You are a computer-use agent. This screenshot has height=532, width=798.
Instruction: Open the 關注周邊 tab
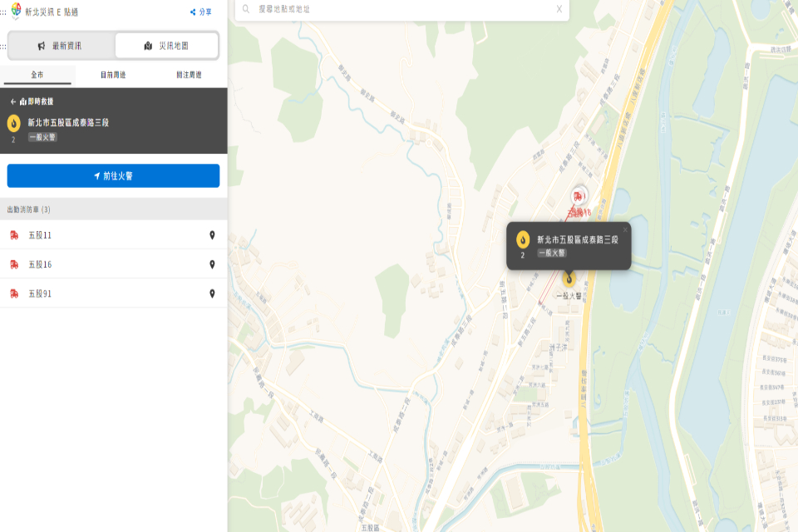(x=189, y=75)
